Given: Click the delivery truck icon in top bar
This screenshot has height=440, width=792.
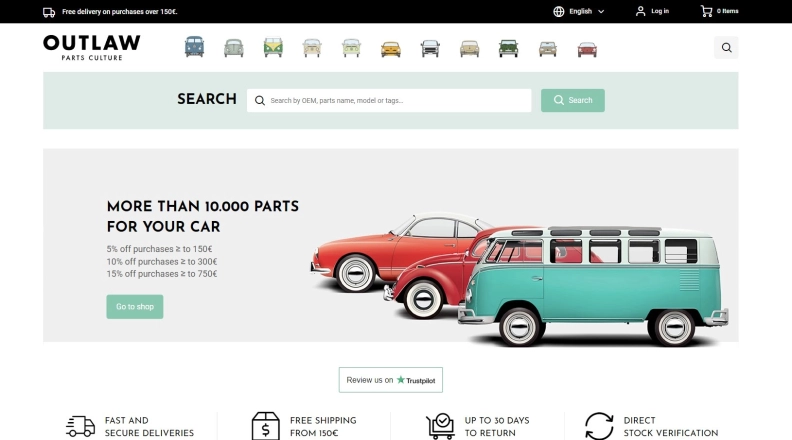Looking at the screenshot, I should click(49, 12).
